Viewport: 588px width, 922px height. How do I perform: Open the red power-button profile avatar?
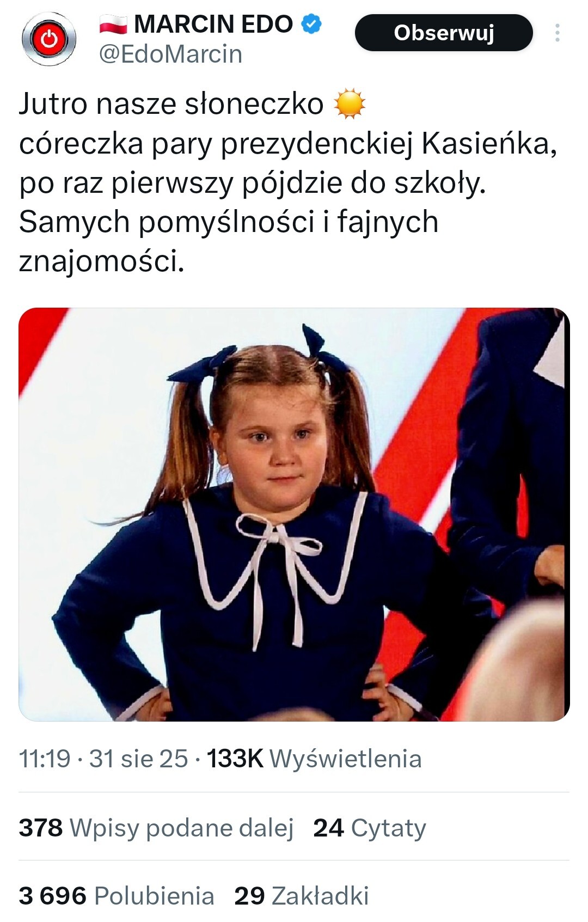(x=49, y=39)
